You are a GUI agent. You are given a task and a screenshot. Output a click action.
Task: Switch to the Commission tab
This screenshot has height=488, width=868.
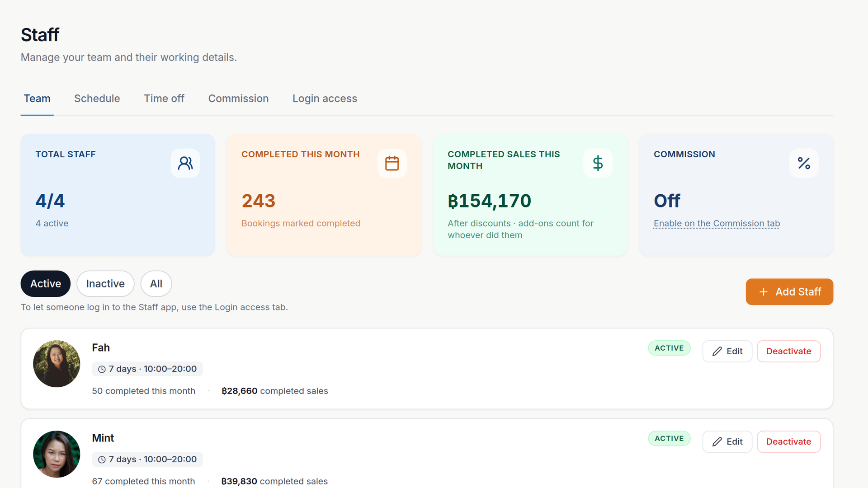click(x=238, y=99)
